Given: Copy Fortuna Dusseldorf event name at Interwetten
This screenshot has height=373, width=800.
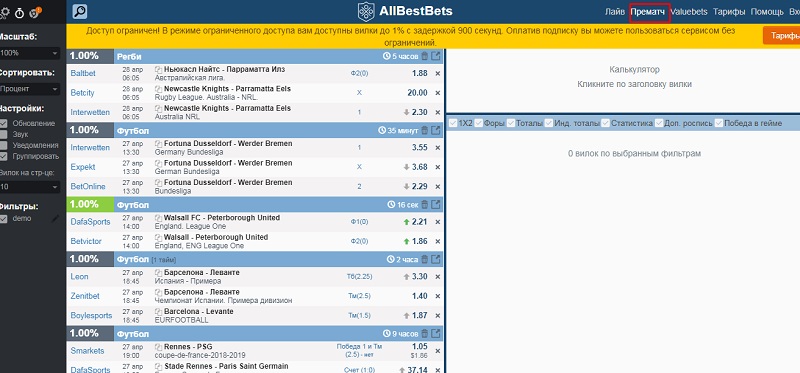Looking at the screenshot, I should pos(158,144).
